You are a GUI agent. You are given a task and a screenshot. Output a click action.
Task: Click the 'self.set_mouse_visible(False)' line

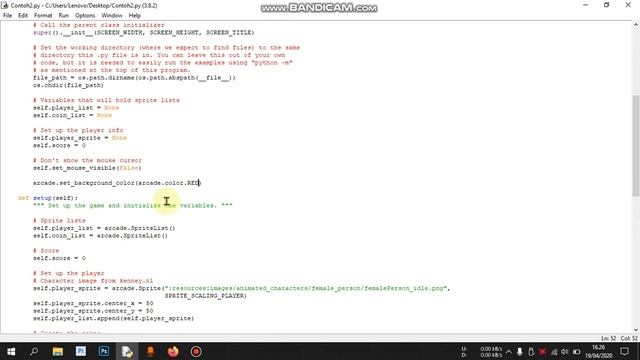pyautogui.click(x=87, y=168)
